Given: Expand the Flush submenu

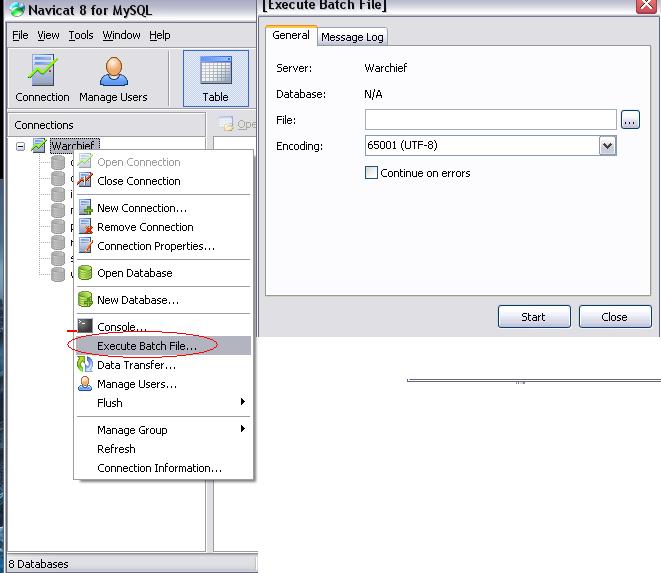Looking at the screenshot, I should tap(242, 403).
